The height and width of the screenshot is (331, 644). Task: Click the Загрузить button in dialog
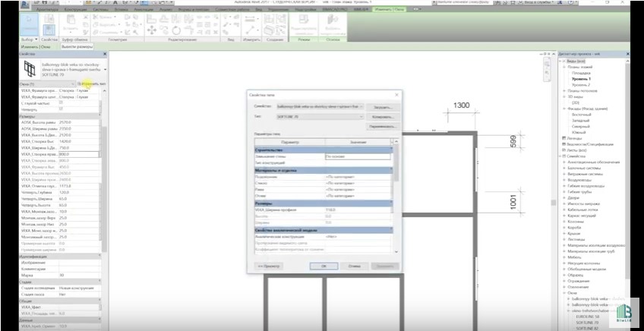pos(381,108)
